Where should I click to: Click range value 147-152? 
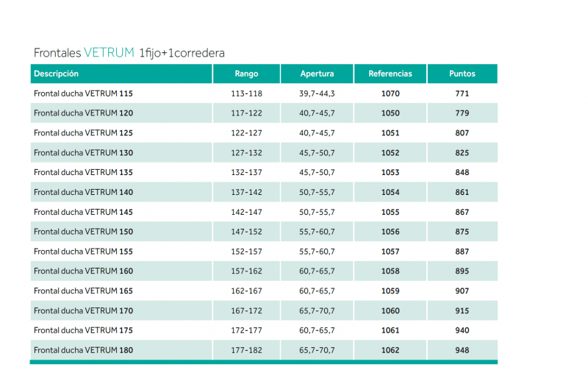246,232
